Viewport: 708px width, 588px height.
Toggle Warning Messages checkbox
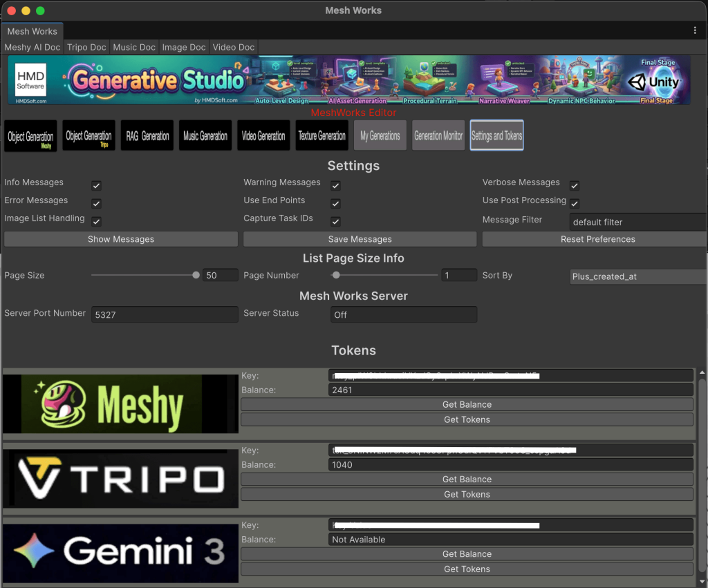coord(335,185)
